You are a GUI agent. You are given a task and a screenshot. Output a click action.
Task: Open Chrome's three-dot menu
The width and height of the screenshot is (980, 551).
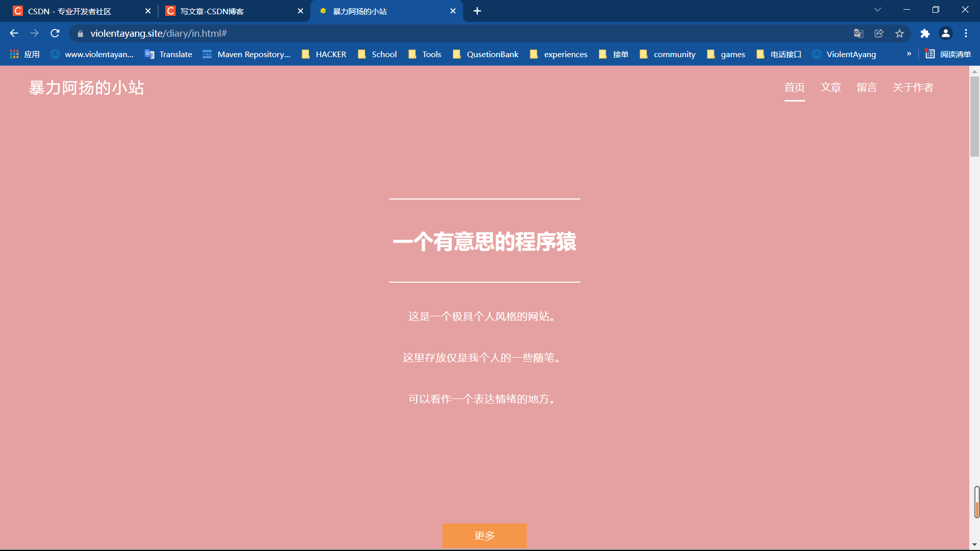point(966,33)
